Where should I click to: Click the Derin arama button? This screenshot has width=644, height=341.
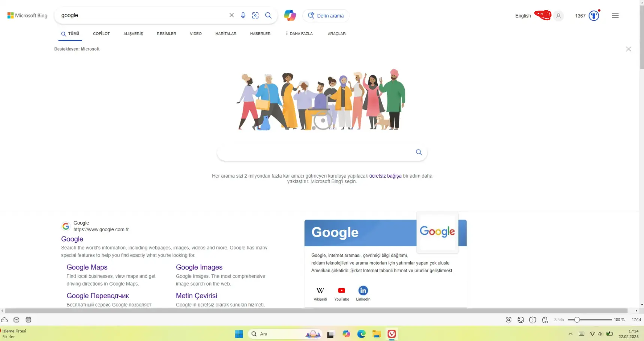pos(326,15)
